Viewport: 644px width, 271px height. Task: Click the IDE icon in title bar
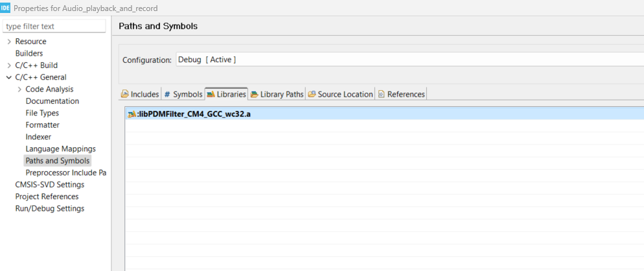5,8
